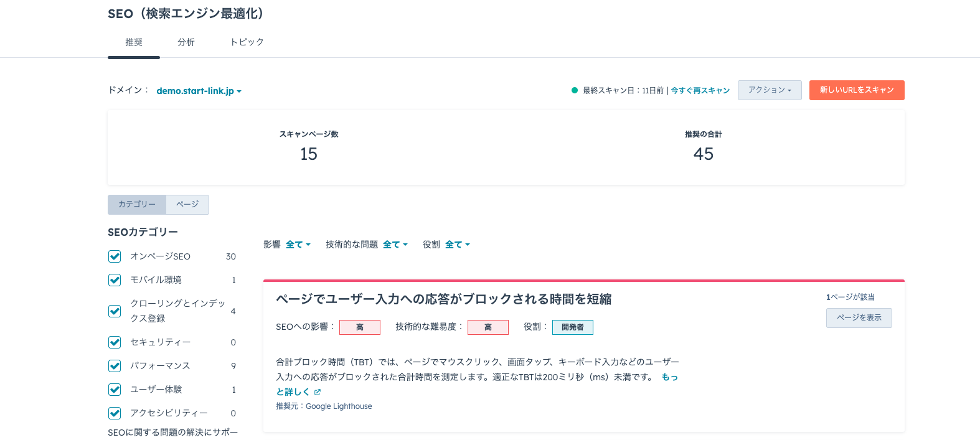The height and width of the screenshot is (440, 980).
Task: Click the 今すぐ再スキャン link
Action: 700,91
